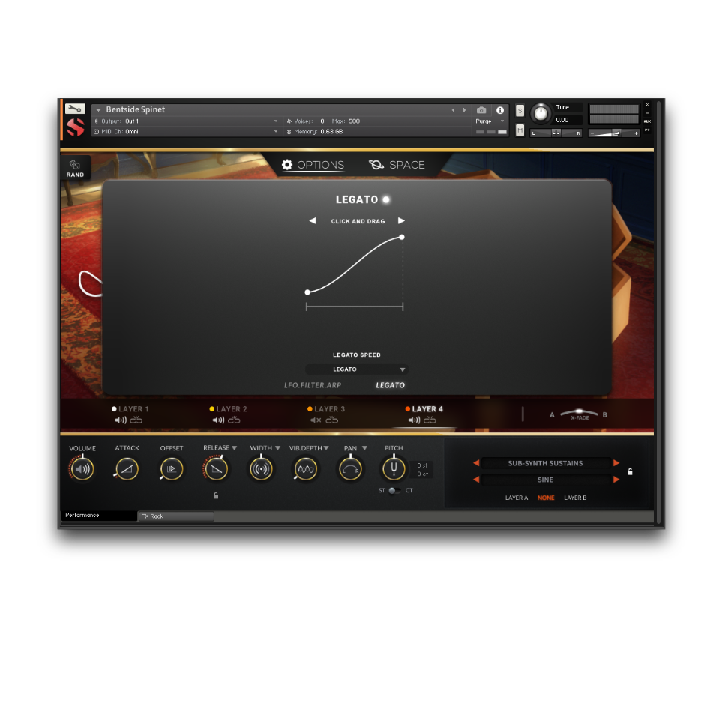Click the right arrow beside SINE
Viewport: 728px width, 727px height.
click(x=616, y=480)
